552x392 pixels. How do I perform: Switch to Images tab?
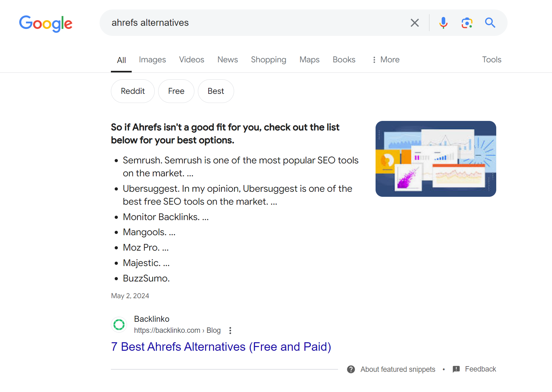click(152, 60)
